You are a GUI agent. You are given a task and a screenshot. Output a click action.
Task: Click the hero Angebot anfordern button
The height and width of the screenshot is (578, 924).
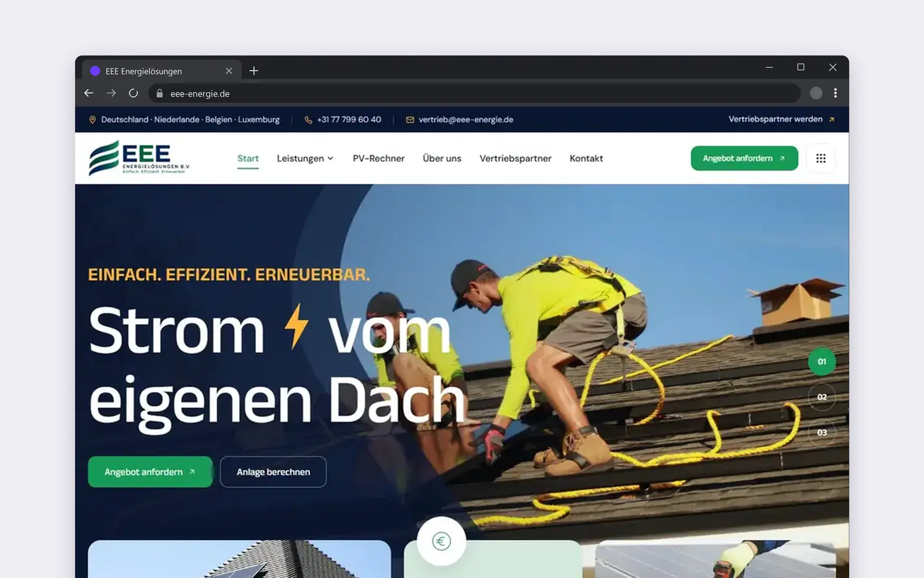pyautogui.click(x=150, y=472)
